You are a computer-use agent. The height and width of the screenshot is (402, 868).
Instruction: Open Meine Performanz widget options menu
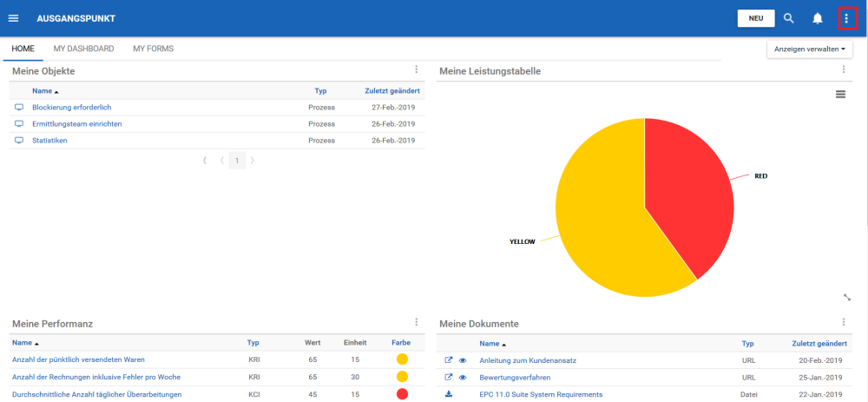pyautogui.click(x=416, y=322)
